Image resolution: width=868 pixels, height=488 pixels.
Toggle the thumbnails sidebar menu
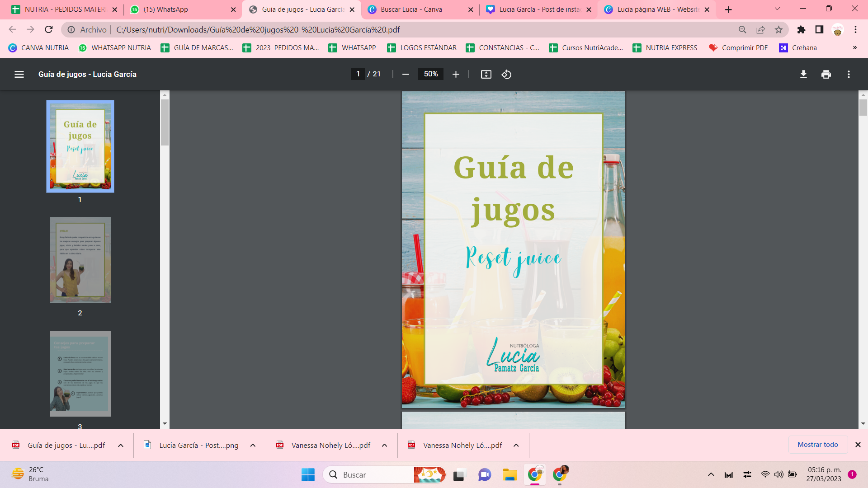19,74
